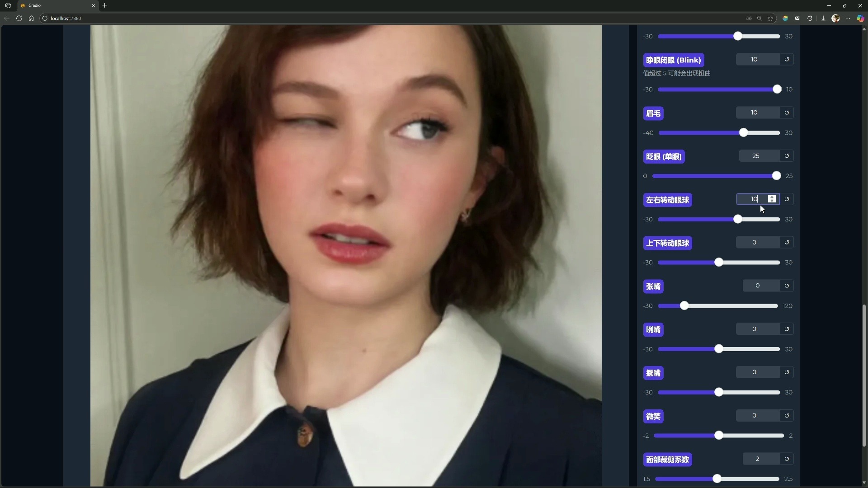Open the browser extensions puzzle icon
The height and width of the screenshot is (488, 868).
(810, 19)
